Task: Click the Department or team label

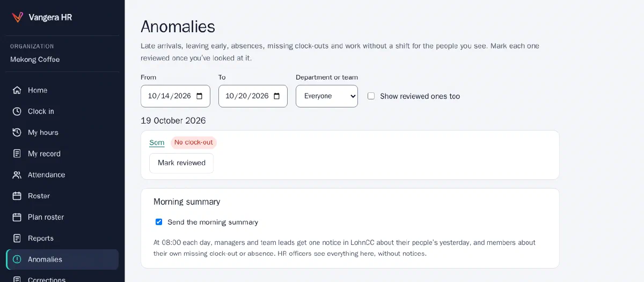Action: click(x=327, y=77)
